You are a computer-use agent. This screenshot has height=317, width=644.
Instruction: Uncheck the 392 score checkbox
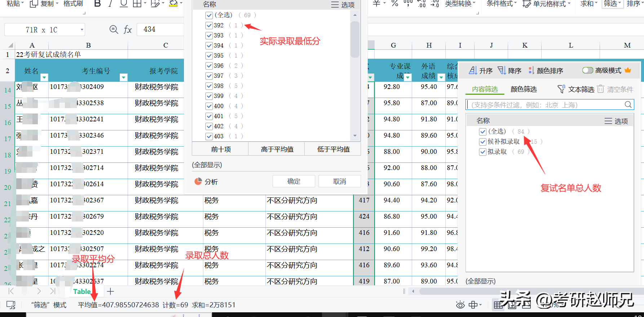click(209, 26)
